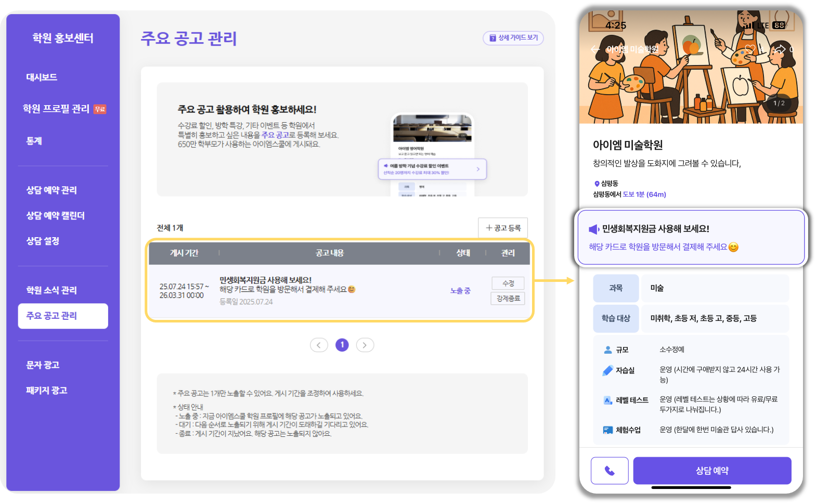
Task: Click the 1/2 image counter badge
Action: pos(779,103)
